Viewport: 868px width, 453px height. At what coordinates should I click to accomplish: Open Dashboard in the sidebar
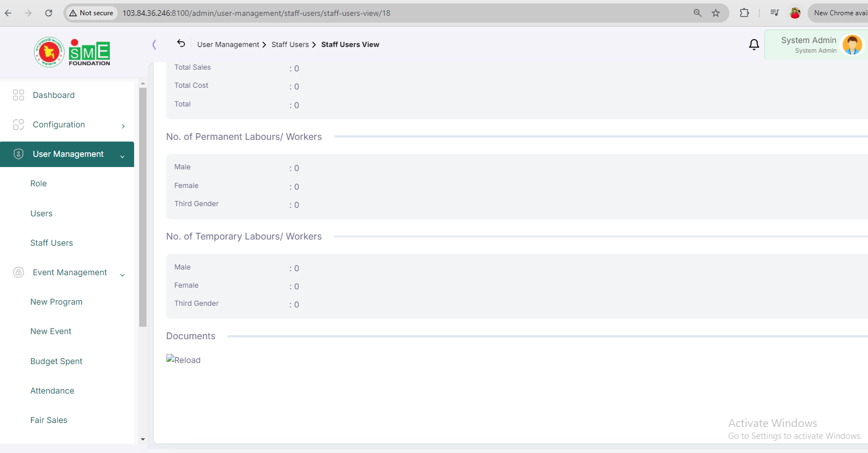(54, 95)
